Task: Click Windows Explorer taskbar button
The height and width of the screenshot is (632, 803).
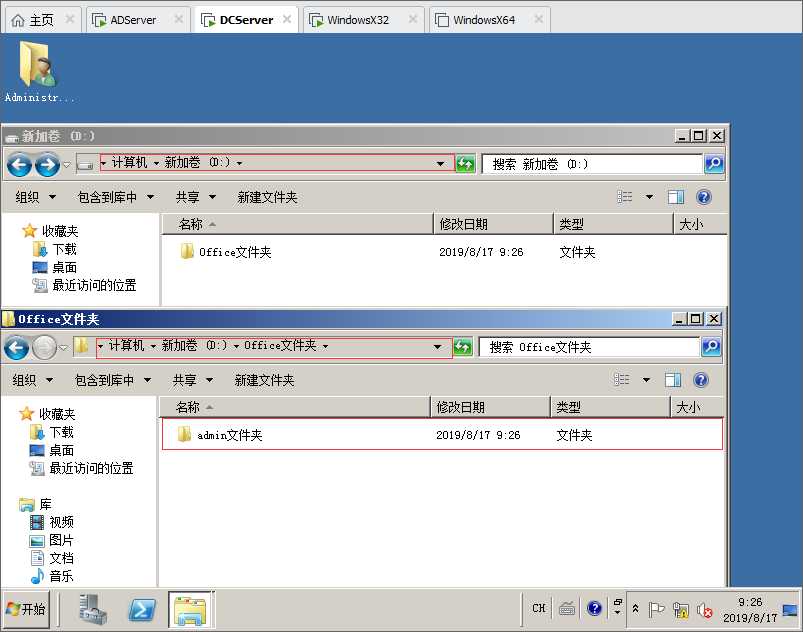Action: coord(190,609)
